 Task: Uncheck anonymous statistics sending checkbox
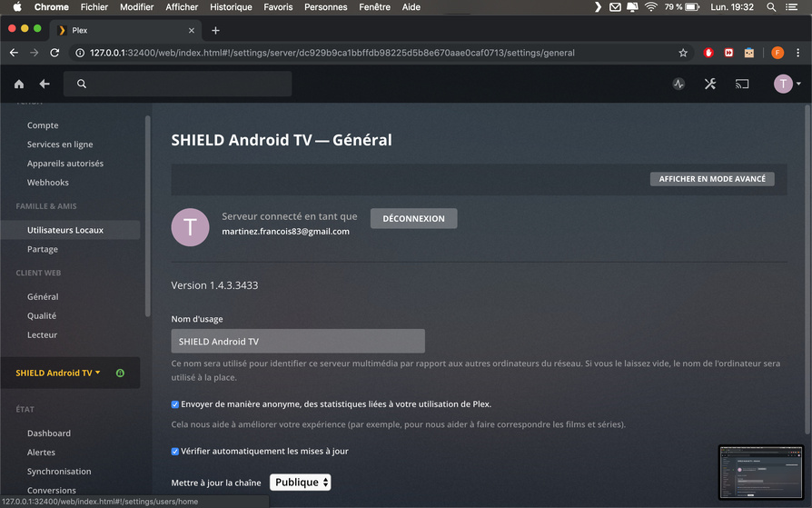175,404
